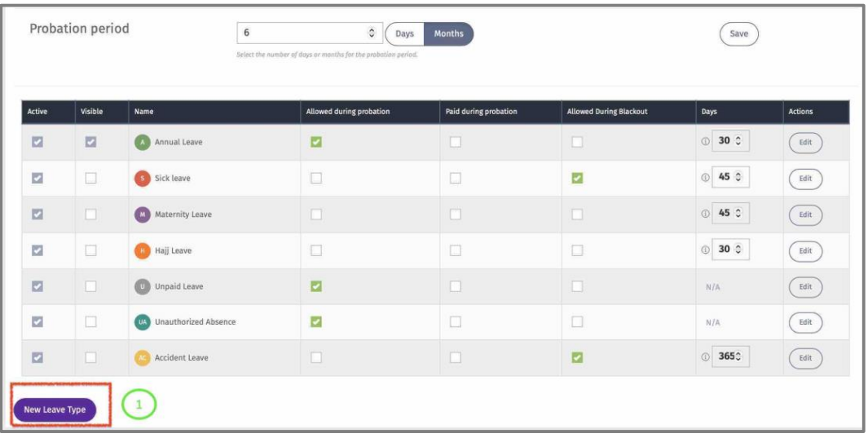Click the teal Unauthorized Absence avatar icon
The image size is (868, 438).
pos(143,322)
